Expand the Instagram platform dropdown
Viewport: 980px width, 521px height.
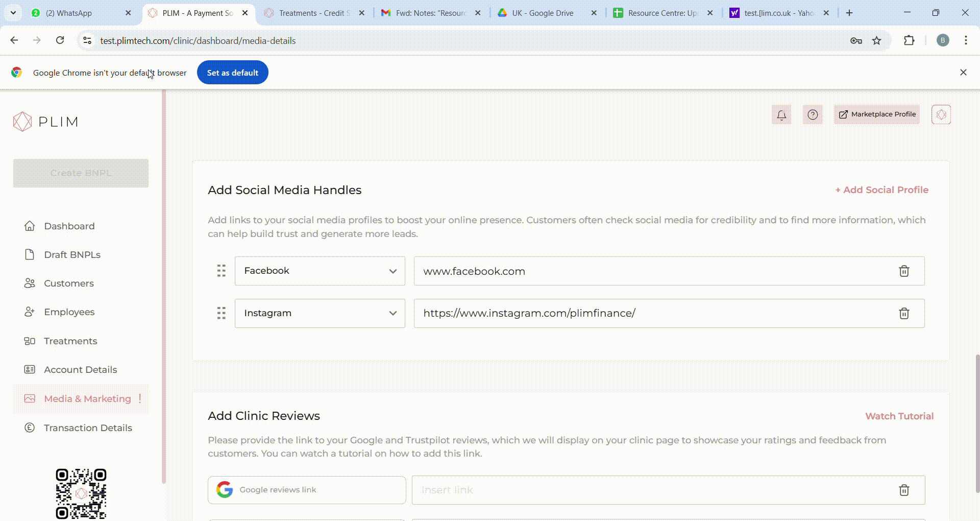click(320, 313)
